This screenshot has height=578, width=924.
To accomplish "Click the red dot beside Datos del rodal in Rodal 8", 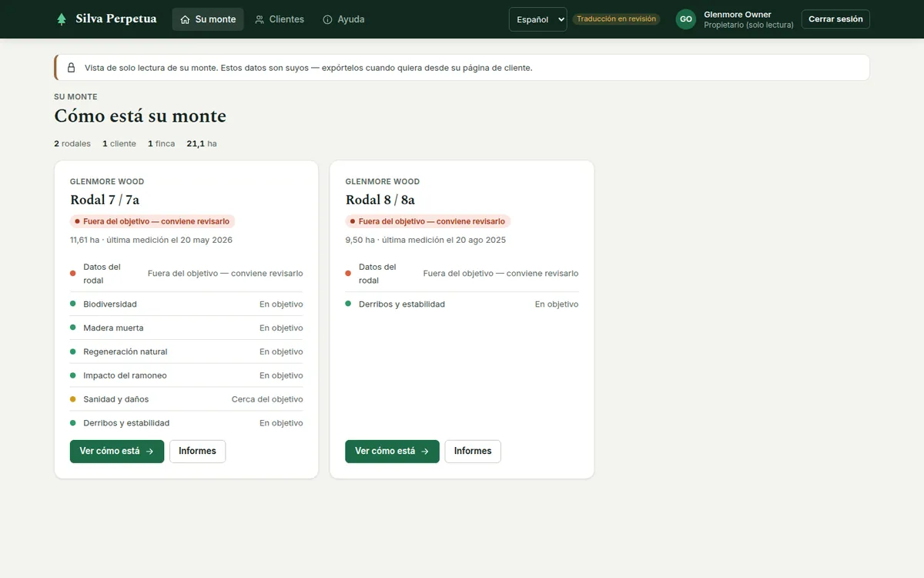I will (348, 274).
